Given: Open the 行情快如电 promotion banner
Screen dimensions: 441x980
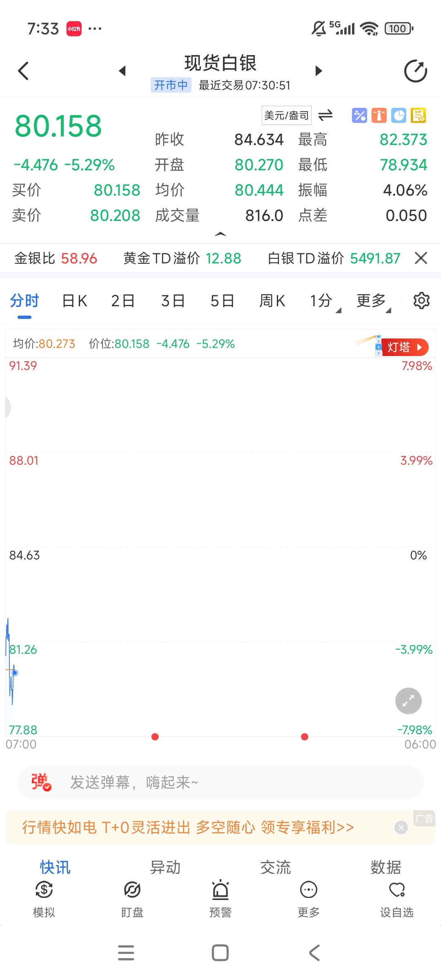Looking at the screenshot, I should pos(188,827).
